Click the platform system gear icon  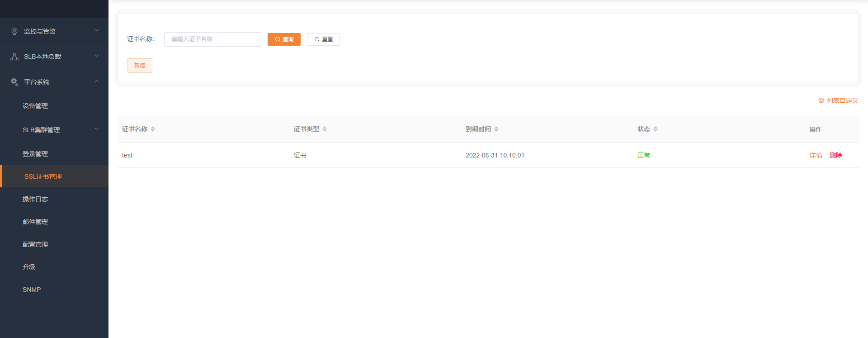point(14,82)
